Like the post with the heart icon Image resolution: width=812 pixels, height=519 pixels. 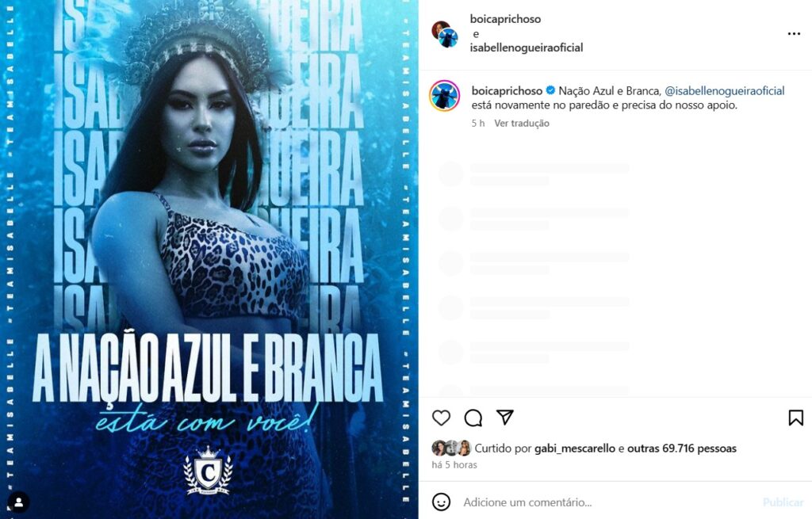[x=441, y=418]
